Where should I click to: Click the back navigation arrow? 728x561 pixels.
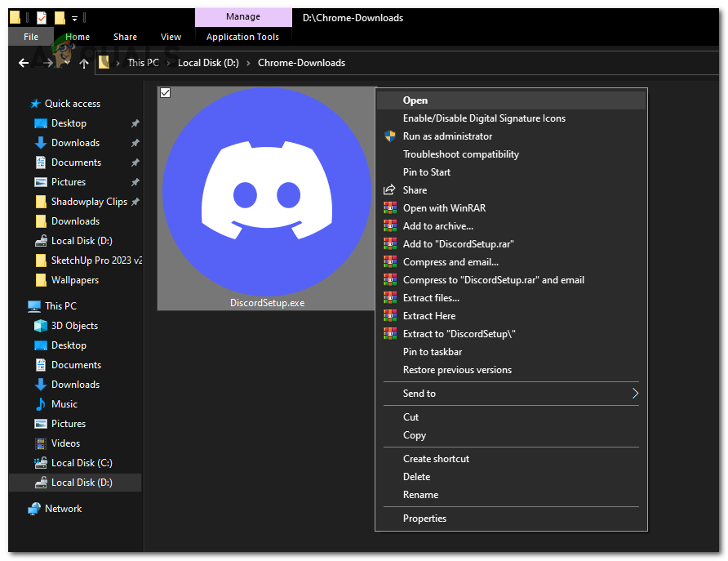[x=23, y=63]
